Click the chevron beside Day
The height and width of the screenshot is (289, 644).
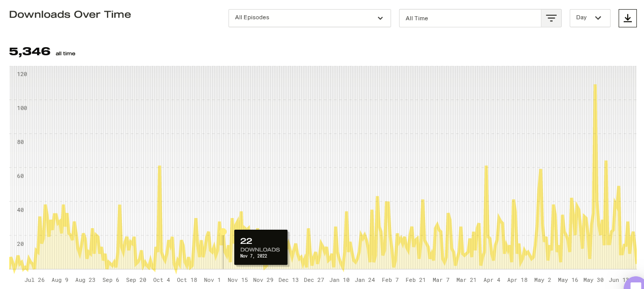[x=598, y=18]
